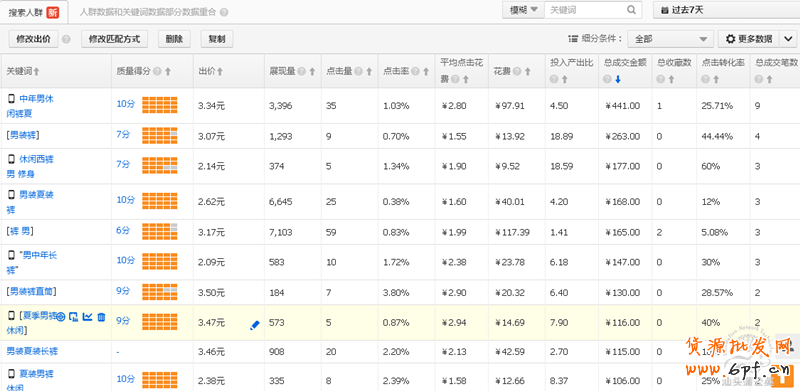Edit the 3.47元 bid with pencil icon

point(255,325)
